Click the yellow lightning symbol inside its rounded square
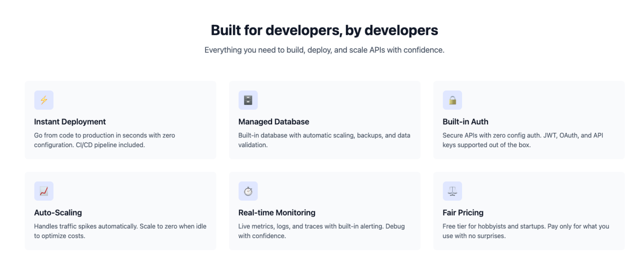Viewport: 644px width, 280px height. [44, 100]
